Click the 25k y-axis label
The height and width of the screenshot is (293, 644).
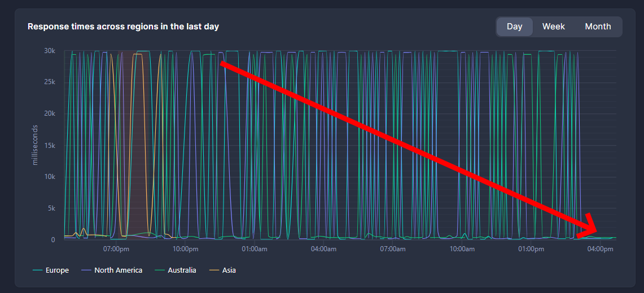[x=49, y=82]
